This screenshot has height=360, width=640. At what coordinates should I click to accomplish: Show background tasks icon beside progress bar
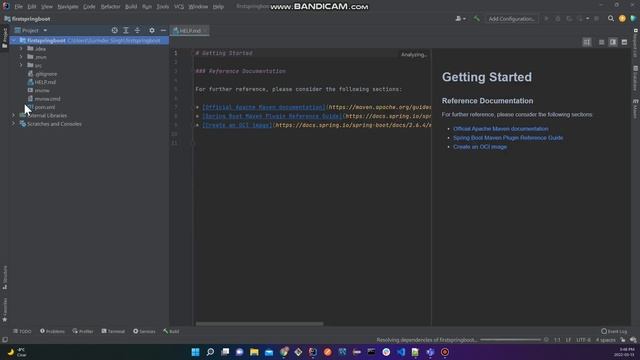point(546,340)
